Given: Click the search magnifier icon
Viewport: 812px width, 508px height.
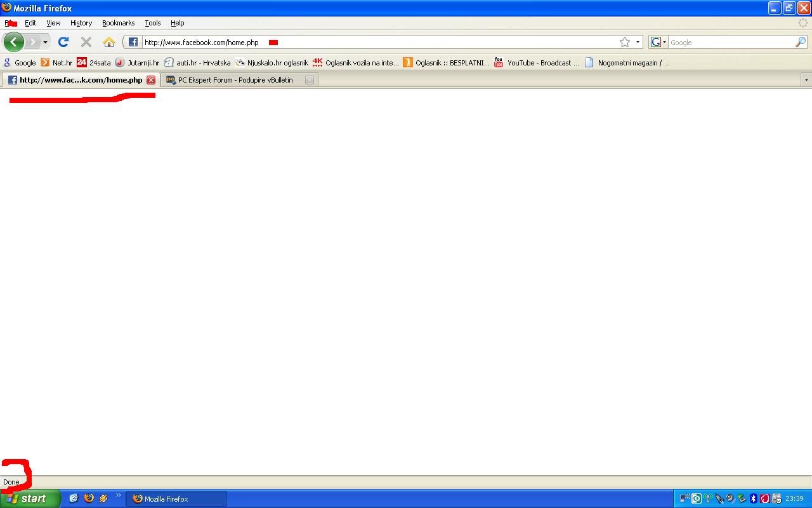Looking at the screenshot, I should coord(801,42).
